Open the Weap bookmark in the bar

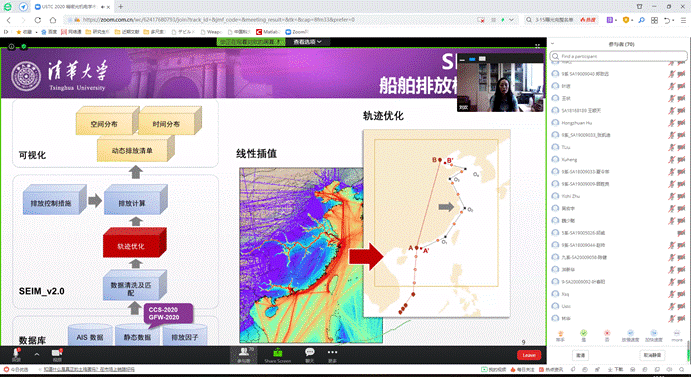211,32
